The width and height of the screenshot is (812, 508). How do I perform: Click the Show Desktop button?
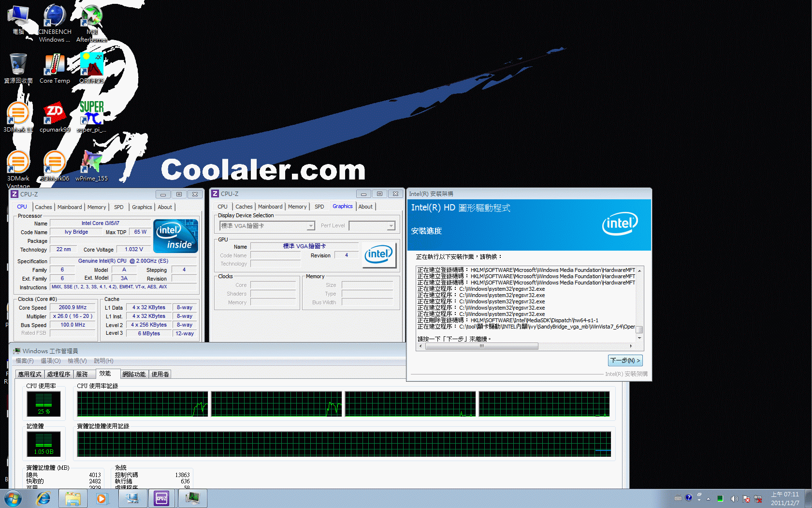click(808, 498)
